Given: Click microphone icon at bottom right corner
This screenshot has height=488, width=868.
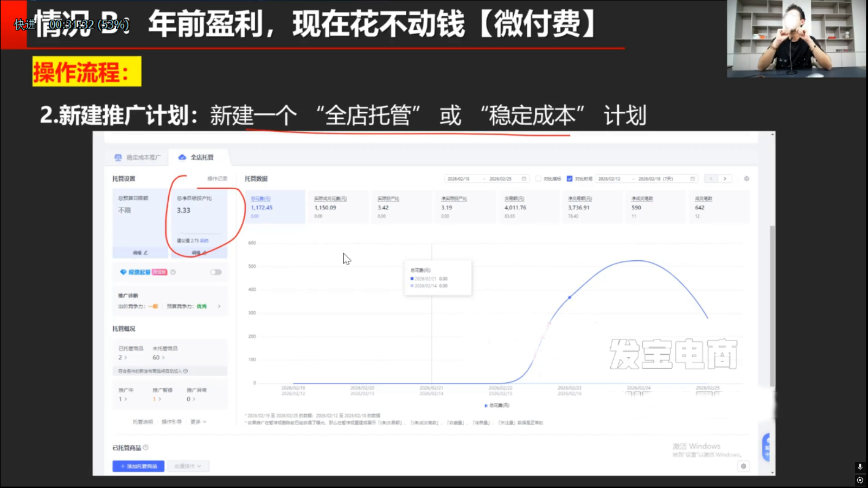Looking at the screenshot, I should click(860, 467).
